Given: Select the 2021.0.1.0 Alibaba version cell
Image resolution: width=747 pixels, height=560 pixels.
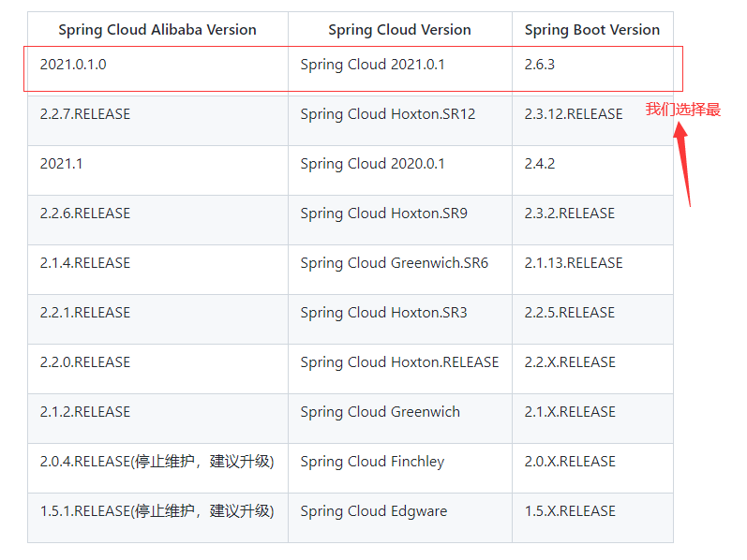Looking at the screenshot, I should (80, 65).
